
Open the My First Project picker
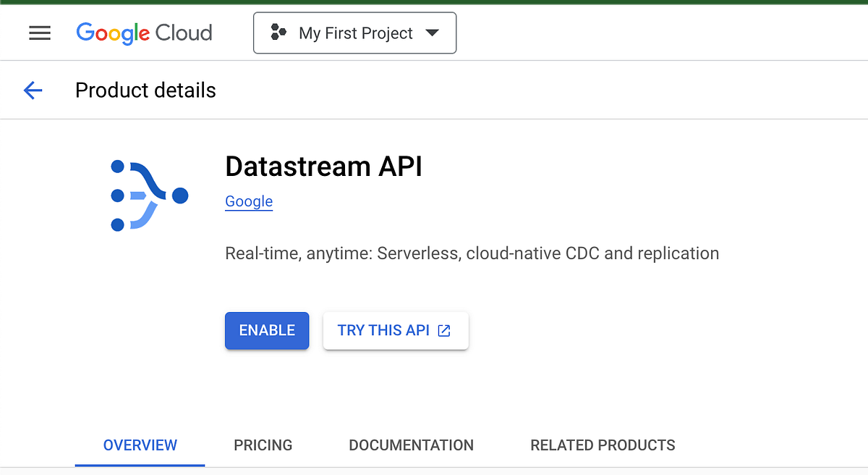[354, 33]
